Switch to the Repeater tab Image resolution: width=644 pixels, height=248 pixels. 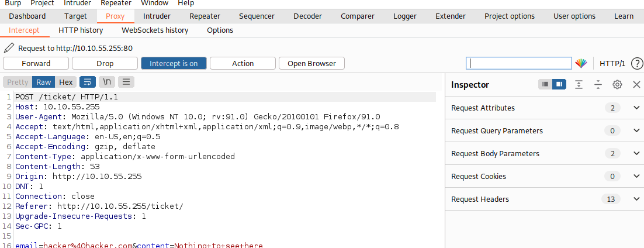pos(205,16)
